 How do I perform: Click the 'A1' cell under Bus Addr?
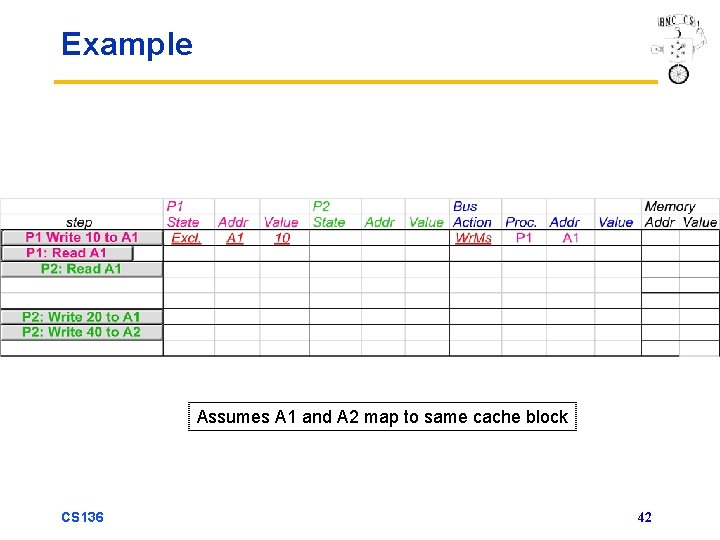570,238
